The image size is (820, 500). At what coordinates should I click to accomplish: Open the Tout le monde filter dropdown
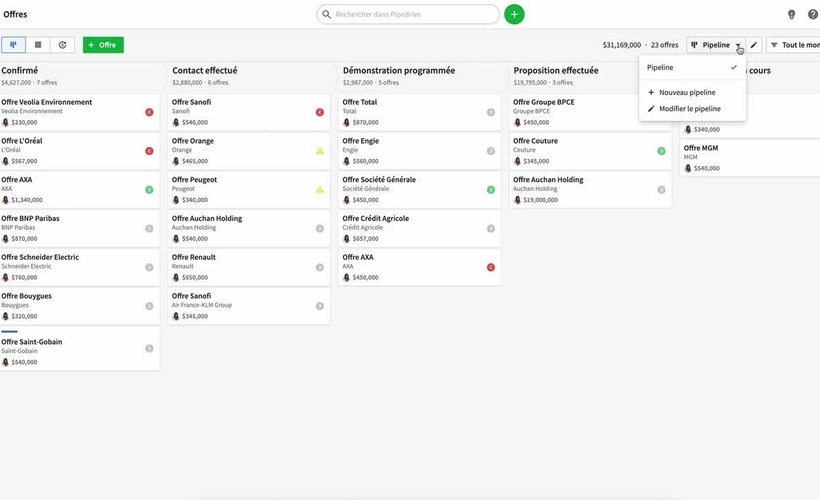(x=795, y=45)
